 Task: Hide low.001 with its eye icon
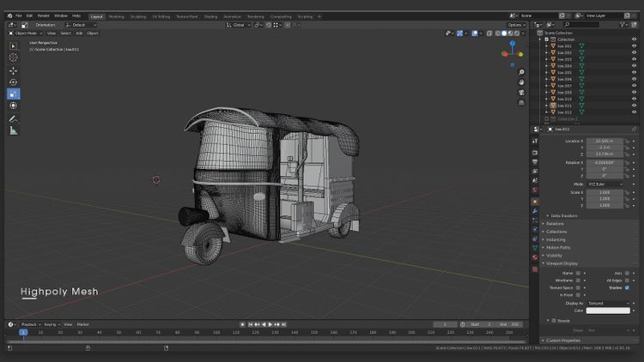pyautogui.click(x=635, y=46)
